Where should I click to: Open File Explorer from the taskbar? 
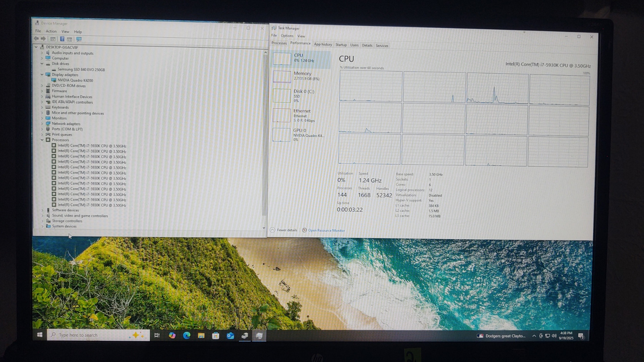pyautogui.click(x=201, y=335)
